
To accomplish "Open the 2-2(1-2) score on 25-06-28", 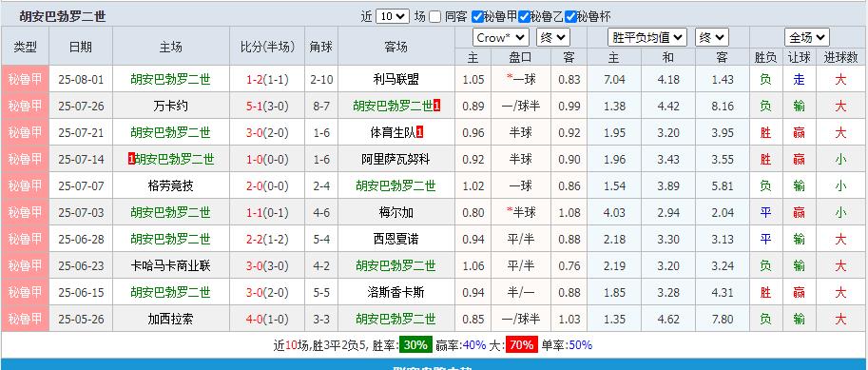I will pos(267,240).
